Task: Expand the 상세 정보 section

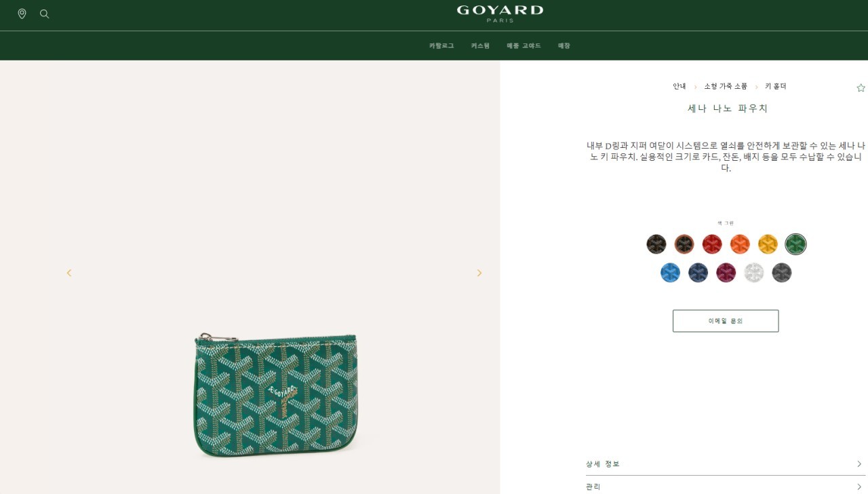Action: pyautogui.click(x=726, y=464)
